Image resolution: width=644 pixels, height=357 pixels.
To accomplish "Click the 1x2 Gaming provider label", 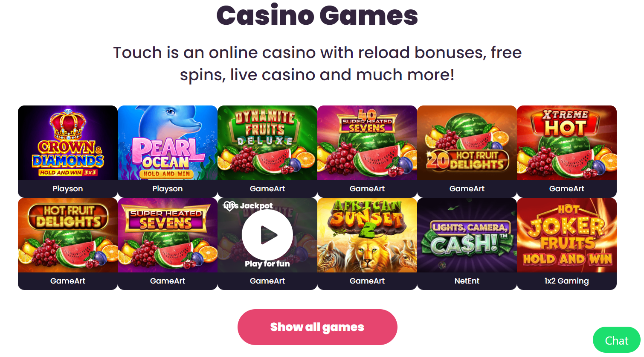I will click(x=567, y=281).
